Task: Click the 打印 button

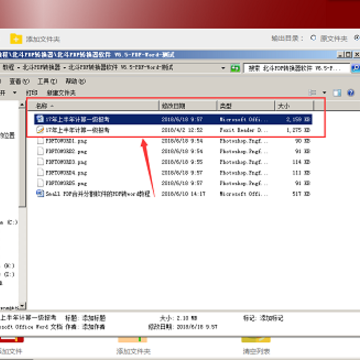Action: pos(31,93)
